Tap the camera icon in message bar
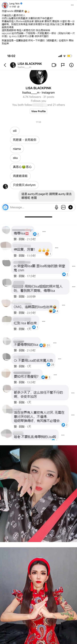The image size is (77, 644). point(5,207)
